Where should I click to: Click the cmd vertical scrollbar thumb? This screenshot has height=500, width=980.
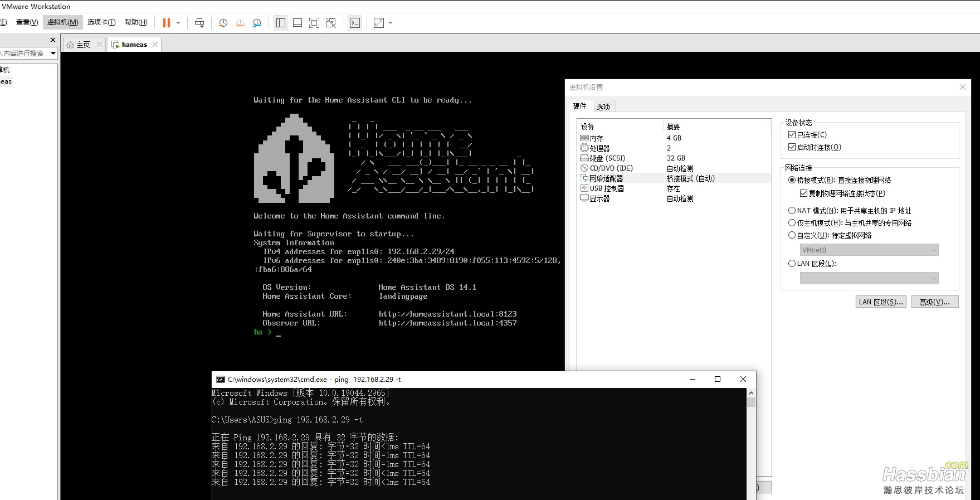click(x=751, y=402)
